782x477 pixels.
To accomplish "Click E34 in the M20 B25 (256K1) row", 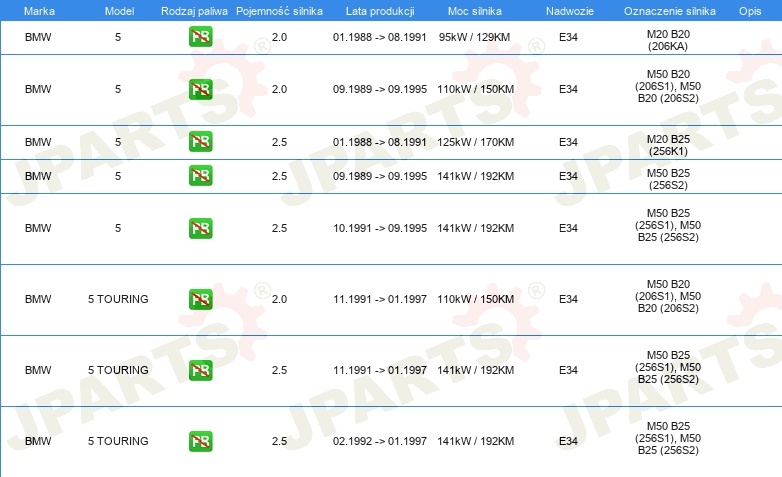I will pyautogui.click(x=568, y=142).
